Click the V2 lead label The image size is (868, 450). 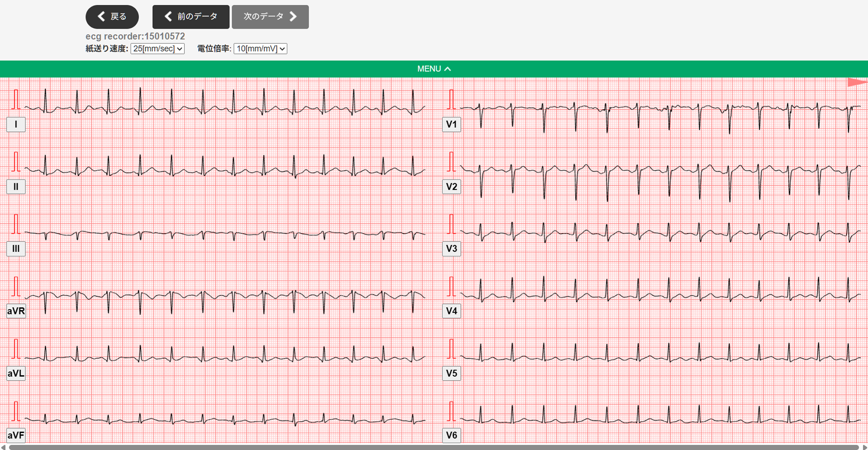[451, 187]
